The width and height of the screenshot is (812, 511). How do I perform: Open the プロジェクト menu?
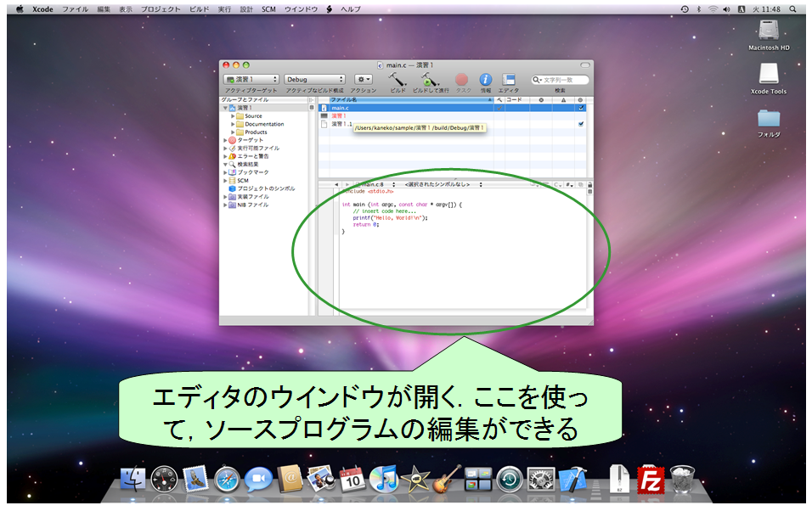click(x=161, y=9)
